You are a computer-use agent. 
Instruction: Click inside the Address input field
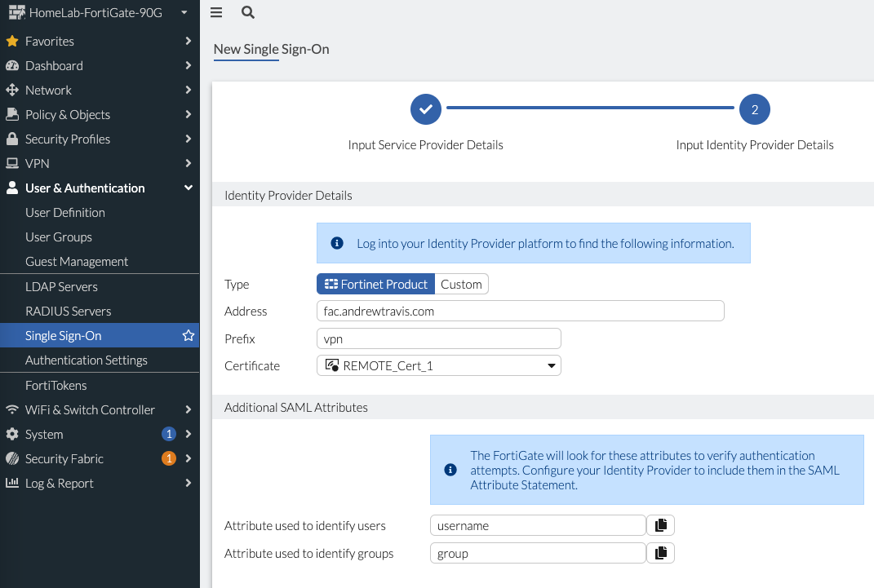pos(520,311)
